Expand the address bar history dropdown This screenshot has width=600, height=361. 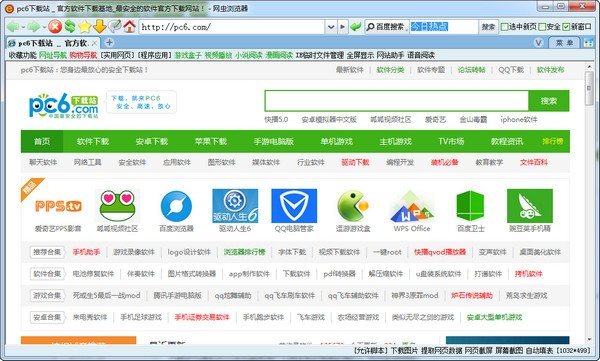point(331,27)
